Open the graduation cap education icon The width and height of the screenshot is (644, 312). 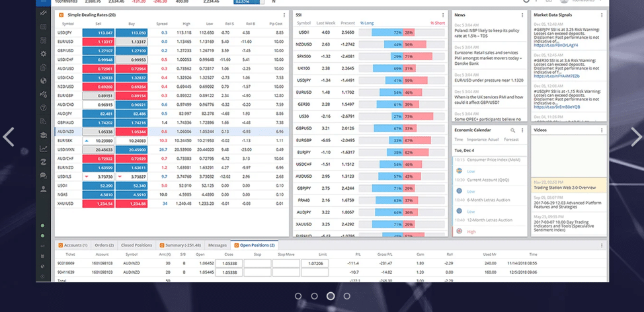pyautogui.click(x=43, y=135)
